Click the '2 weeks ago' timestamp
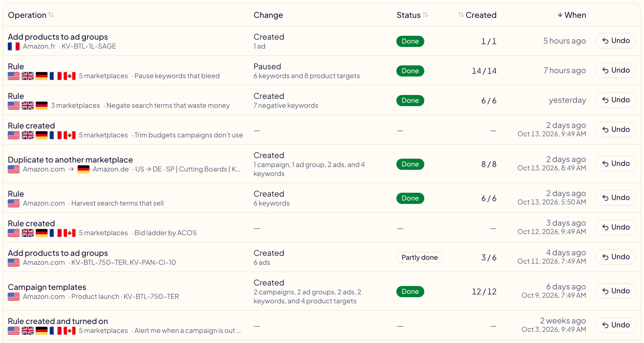 pos(563,321)
